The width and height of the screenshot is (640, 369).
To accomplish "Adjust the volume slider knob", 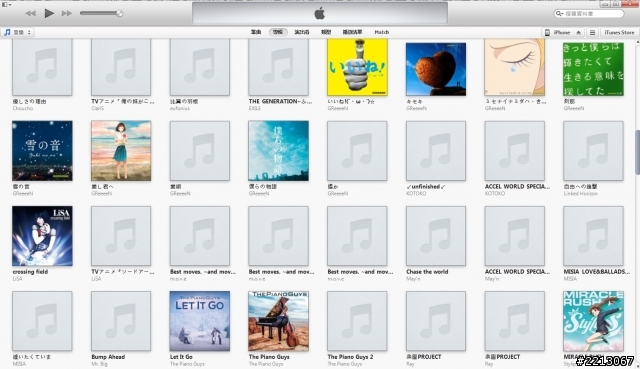I will tap(119, 13).
